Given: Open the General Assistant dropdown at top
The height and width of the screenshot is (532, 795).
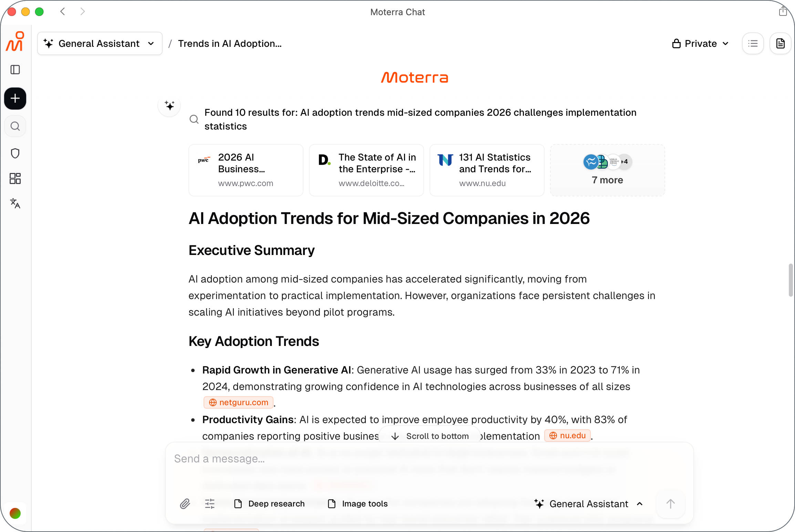Looking at the screenshot, I should 100,44.
